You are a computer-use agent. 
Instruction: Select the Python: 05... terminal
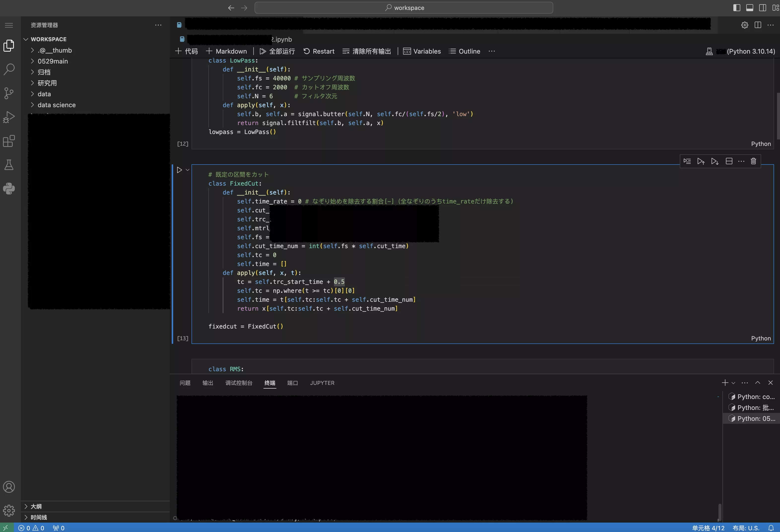(x=751, y=419)
